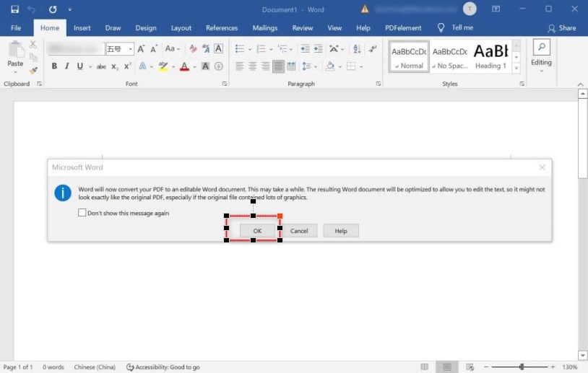This screenshot has height=373, width=588.
Task: Click Help in the dialog
Action: tap(341, 231)
